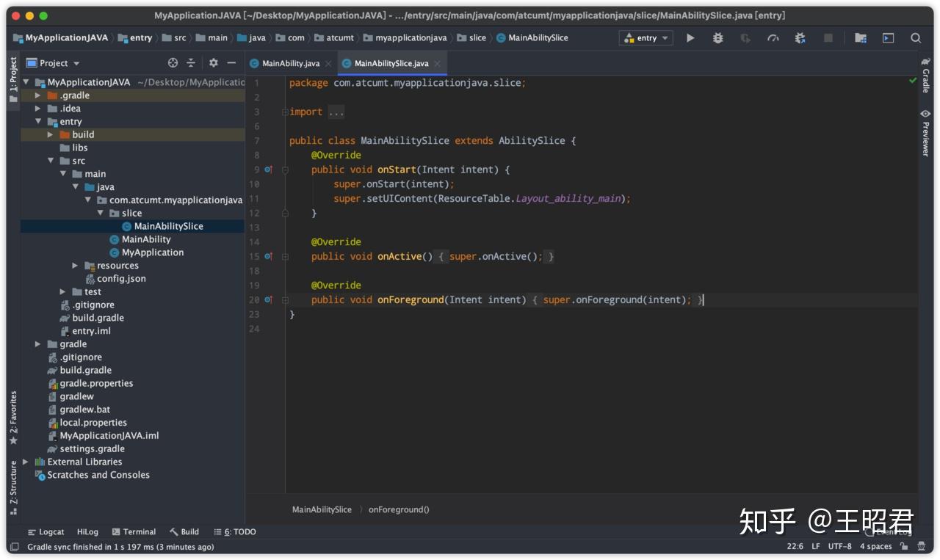Click the Search Everywhere magnifier
This screenshot has height=560, width=940.
[916, 38]
